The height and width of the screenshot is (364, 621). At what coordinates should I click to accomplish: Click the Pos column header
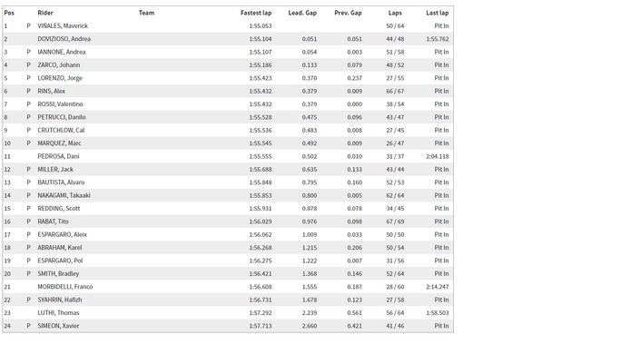coord(9,13)
